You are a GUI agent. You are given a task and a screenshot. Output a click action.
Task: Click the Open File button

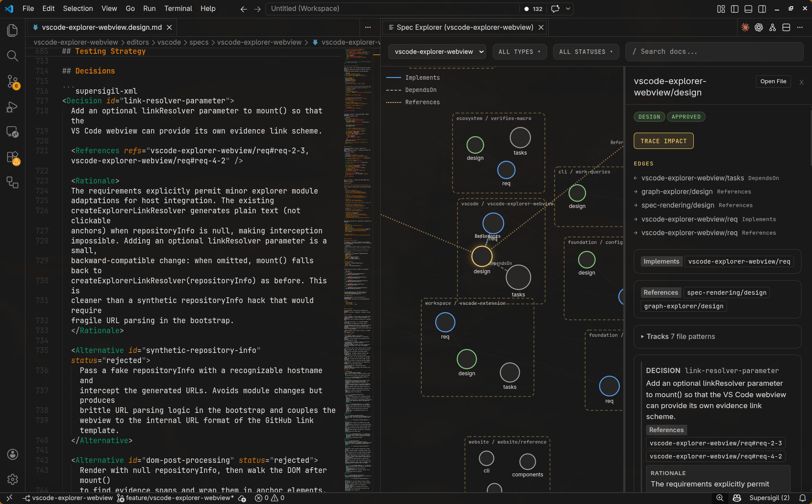(x=773, y=81)
